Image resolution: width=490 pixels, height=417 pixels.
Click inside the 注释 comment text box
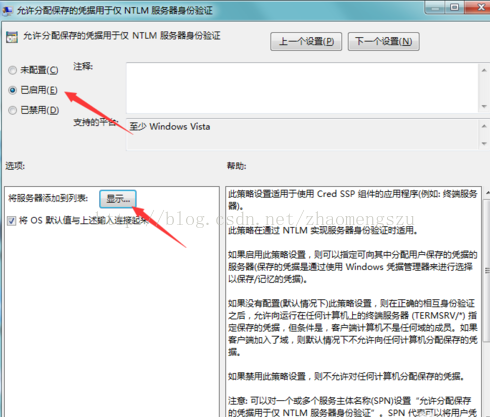(x=302, y=88)
